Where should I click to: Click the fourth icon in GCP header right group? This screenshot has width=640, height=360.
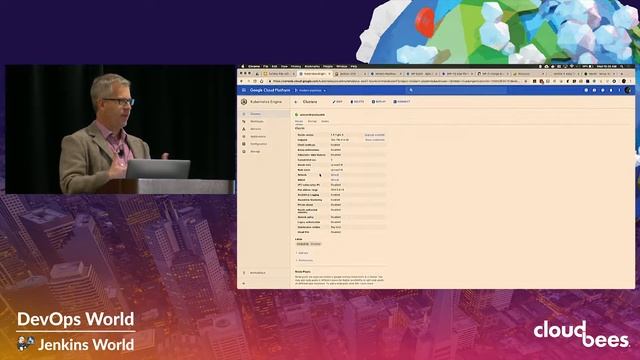click(x=611, y=90)
